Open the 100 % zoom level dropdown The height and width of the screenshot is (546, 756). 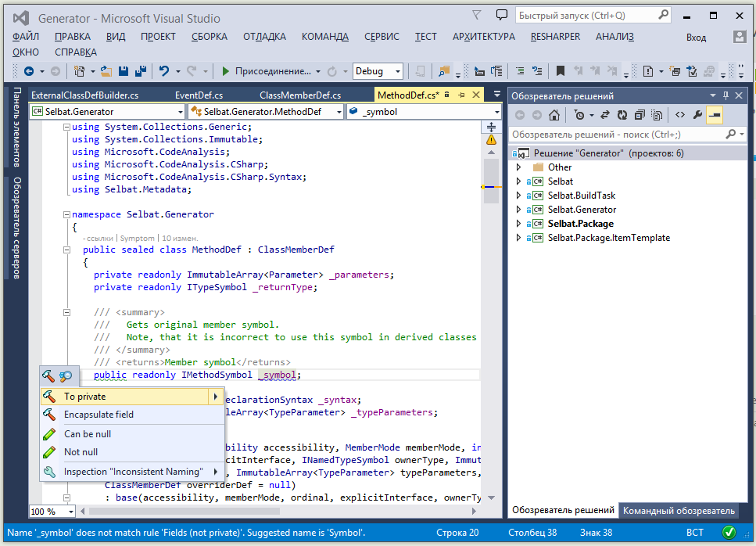tap(71, 512)
